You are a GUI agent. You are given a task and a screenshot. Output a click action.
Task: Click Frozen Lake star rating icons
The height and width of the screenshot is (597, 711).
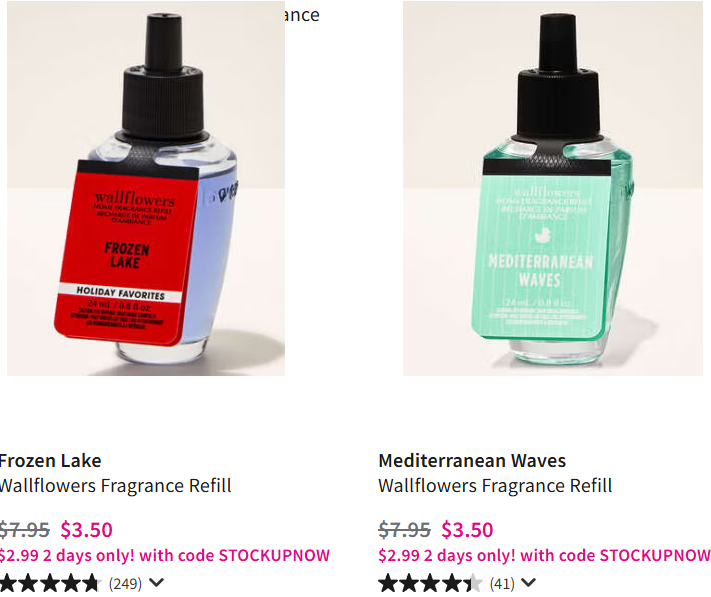pyautogui.click(x=50, y=583)
